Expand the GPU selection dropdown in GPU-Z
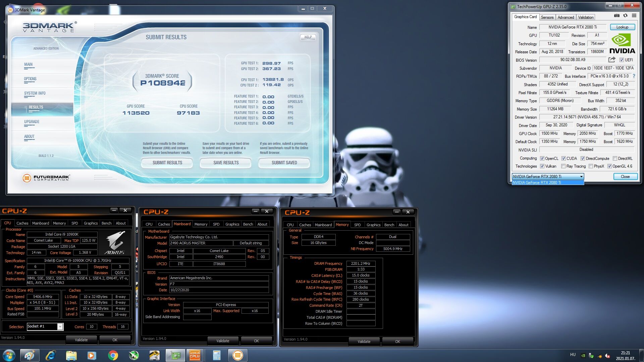 pyautogui.click(x=581, y=177)
